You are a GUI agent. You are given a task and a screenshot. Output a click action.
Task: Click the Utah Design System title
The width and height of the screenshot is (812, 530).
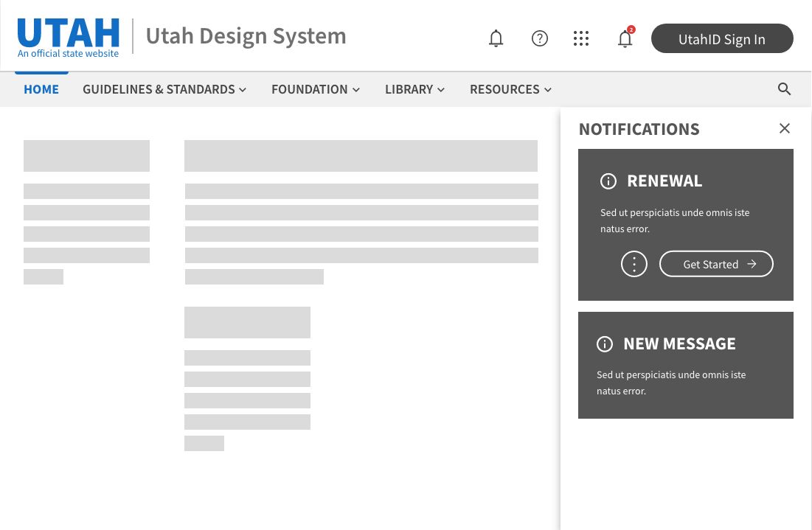[246, 35]
